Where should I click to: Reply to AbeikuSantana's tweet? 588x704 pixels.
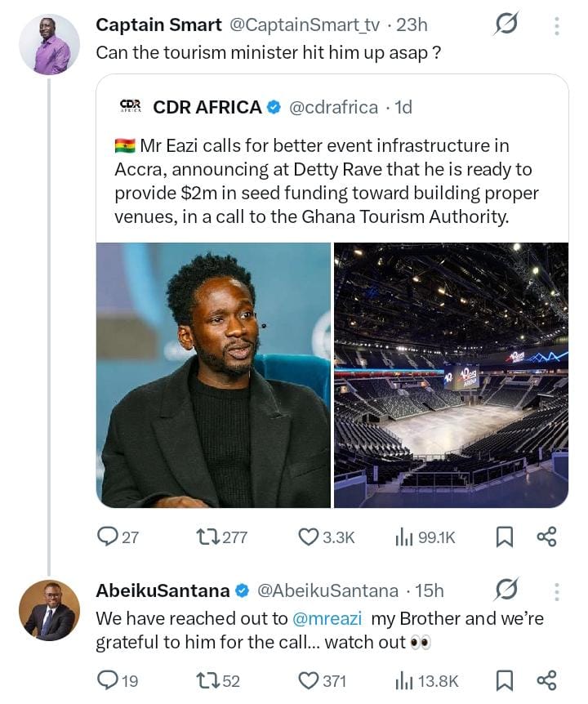click(x=108, y=680)
